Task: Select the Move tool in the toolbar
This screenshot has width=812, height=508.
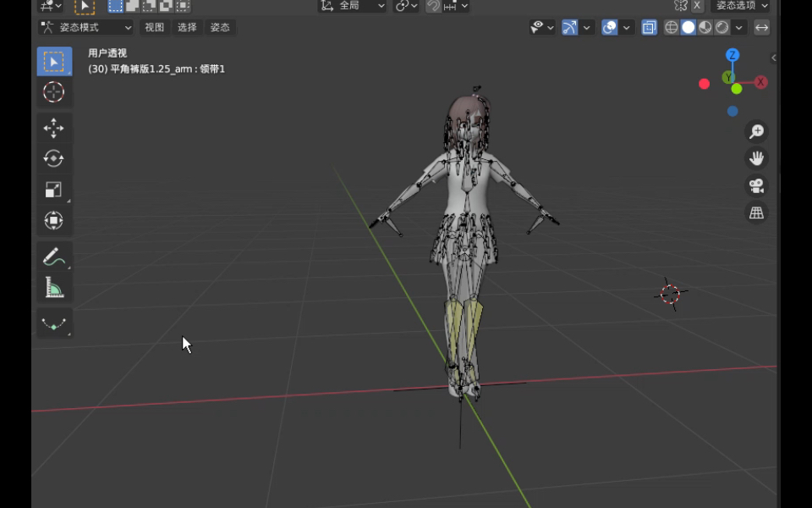Action: pos(54,127)
